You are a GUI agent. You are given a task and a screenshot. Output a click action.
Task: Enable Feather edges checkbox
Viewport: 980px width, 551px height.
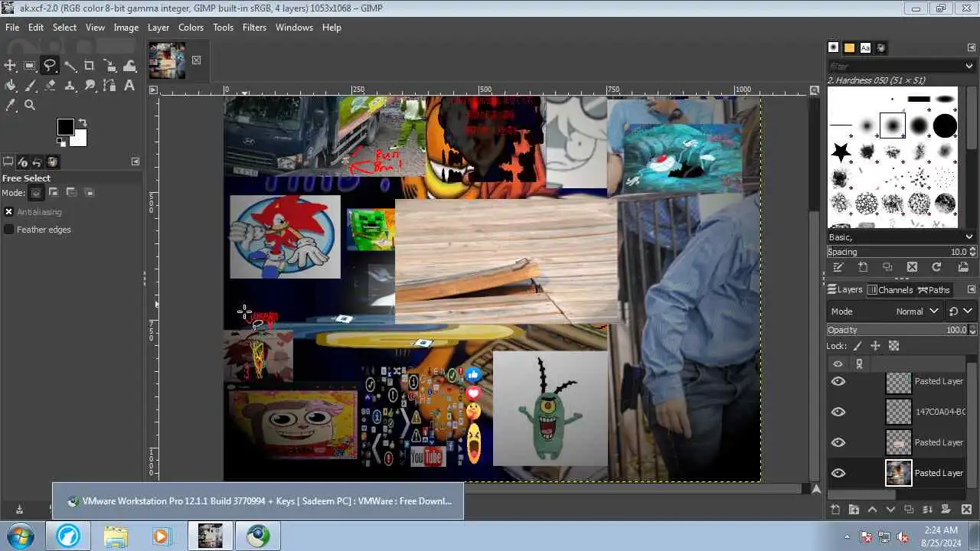point(9,230)
